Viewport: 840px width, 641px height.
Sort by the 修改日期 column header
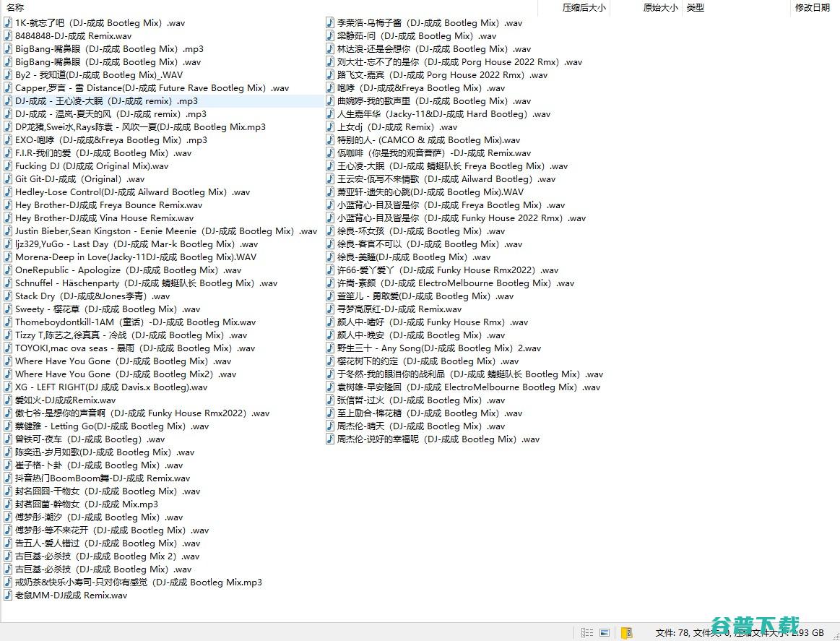point(812,7)
